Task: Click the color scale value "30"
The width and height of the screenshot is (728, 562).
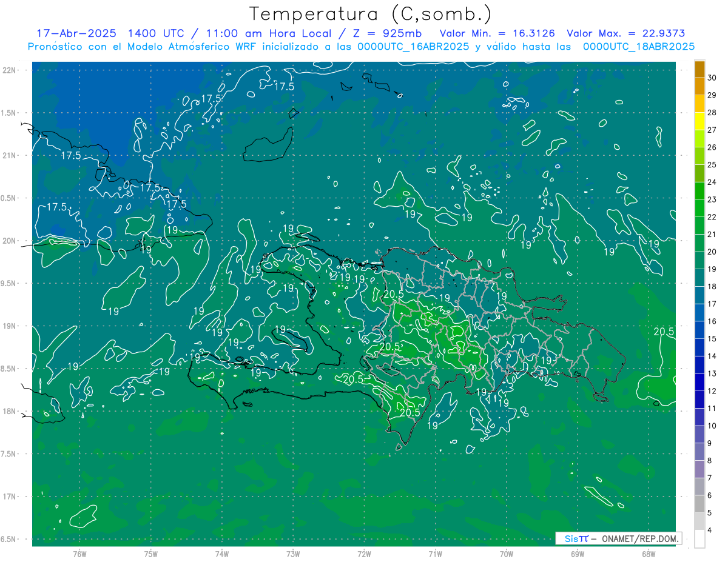Action: 712,78
